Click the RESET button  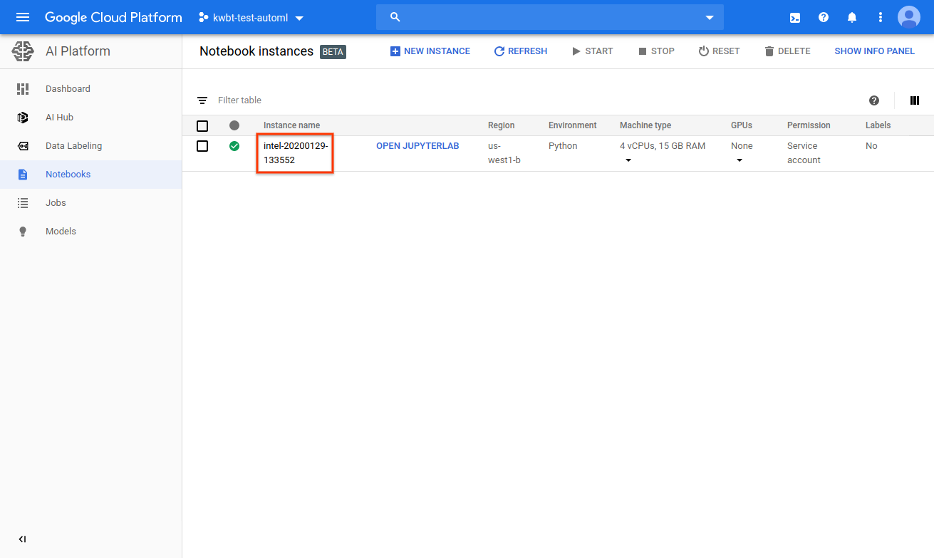coord(719,51)
